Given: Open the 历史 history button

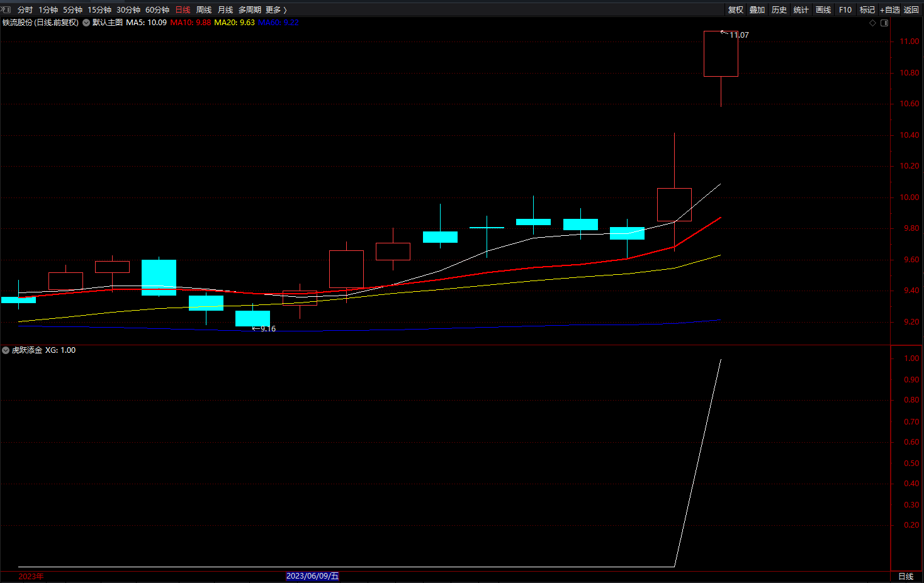Looking at the screenshot, I should (779, 10).
